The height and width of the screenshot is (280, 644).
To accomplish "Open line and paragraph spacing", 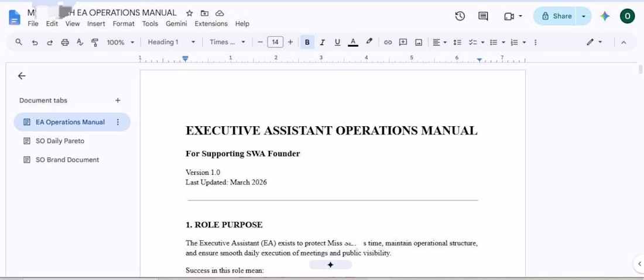I will [457, 42].
